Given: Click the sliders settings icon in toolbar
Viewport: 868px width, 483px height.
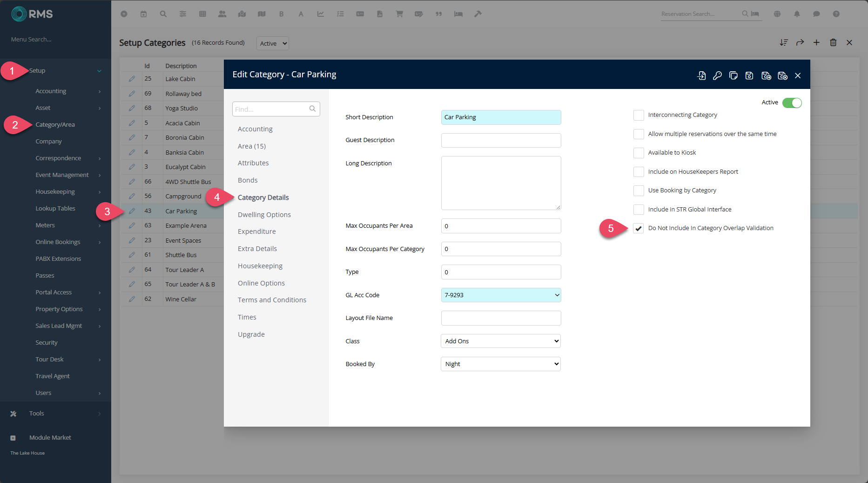Looking at the screenshot, I should point(183,14).
